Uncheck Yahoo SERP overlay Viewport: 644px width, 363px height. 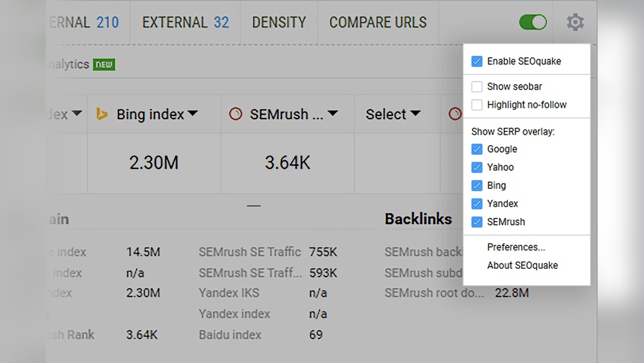point(477,168)
